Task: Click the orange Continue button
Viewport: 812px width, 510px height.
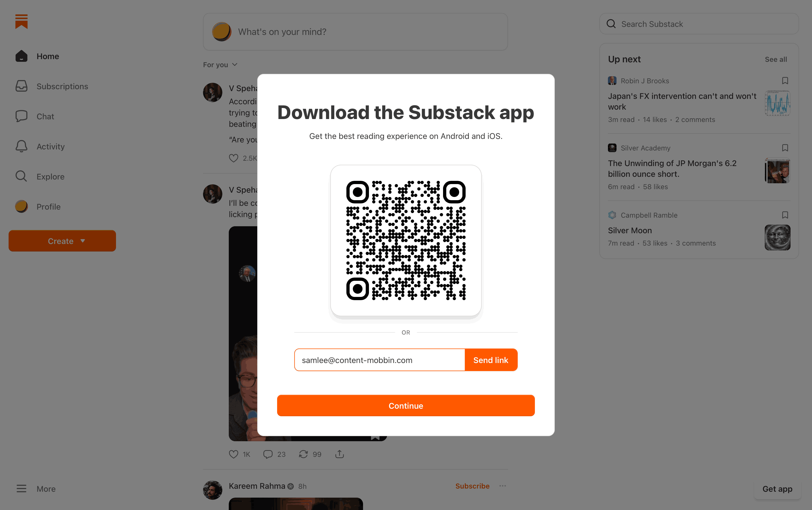Action: pyautogui.click(x=406, y=405)
